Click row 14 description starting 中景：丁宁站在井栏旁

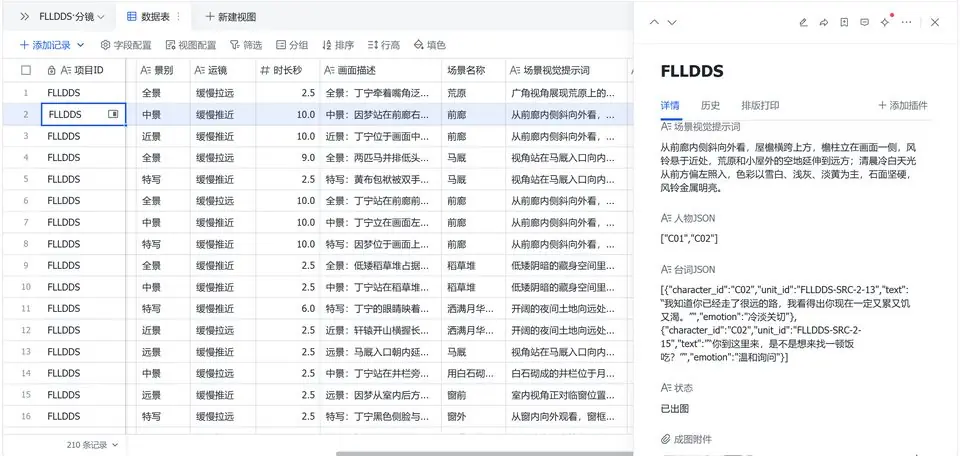[380, 373]
